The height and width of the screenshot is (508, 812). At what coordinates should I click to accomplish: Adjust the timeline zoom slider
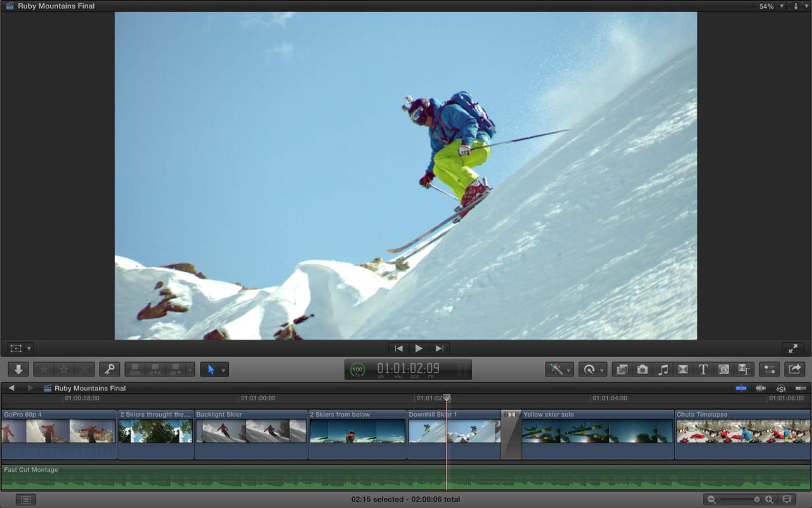coord(757,500)
